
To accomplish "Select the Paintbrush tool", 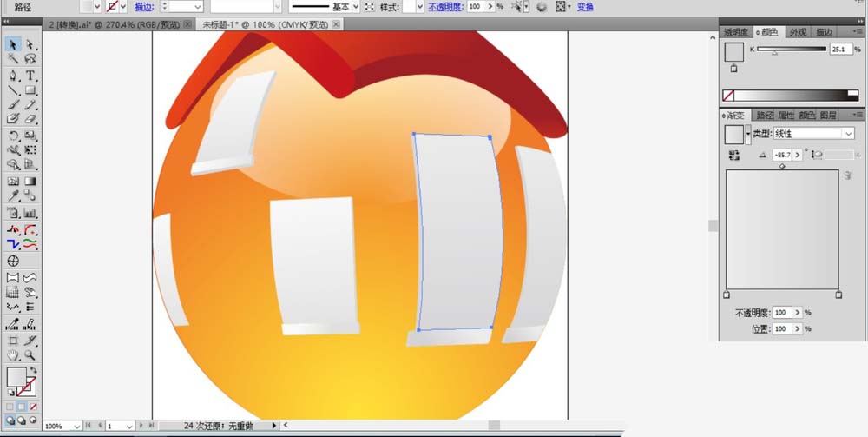I will [x=13, y=104].
